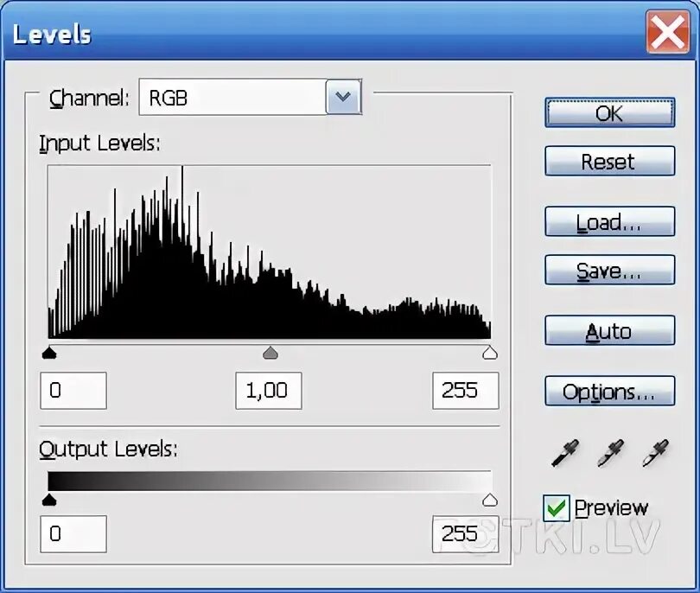The width and height of the screenshot is (700, 593).
Task: Open the Options... button
Action: 610,392
